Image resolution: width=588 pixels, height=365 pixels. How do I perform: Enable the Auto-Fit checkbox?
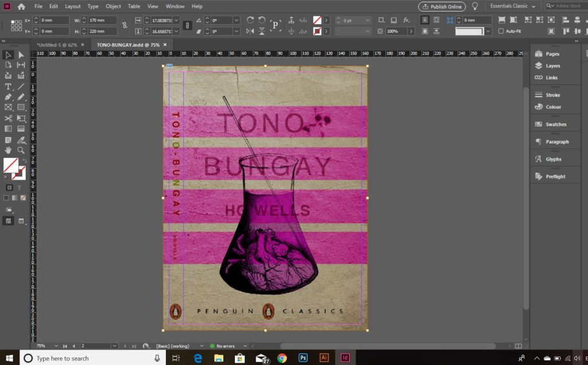501,31
